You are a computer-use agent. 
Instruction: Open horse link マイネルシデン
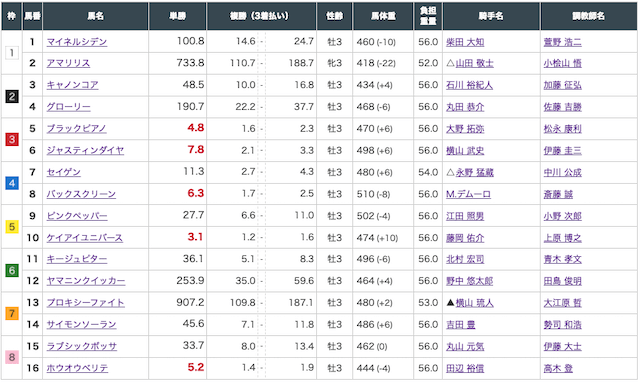pos(77,42)
